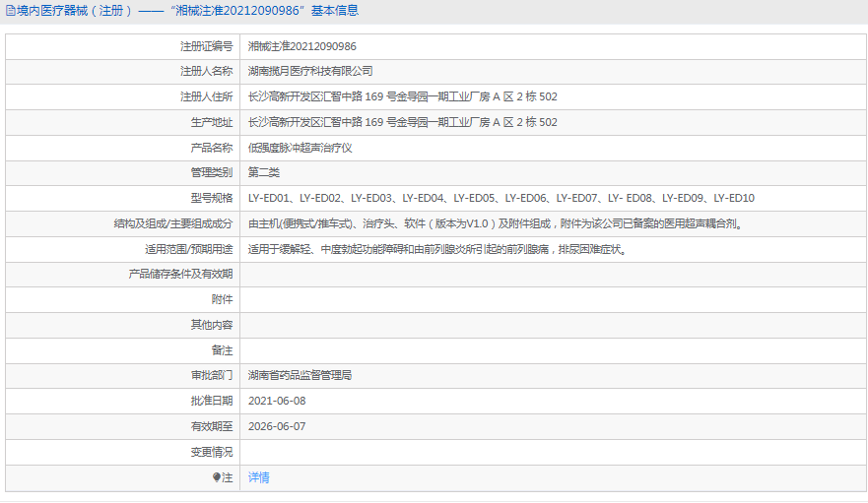
Task: Click the page title 境内医疗器械（注册）基本信息
Action: tap(187, 11)
